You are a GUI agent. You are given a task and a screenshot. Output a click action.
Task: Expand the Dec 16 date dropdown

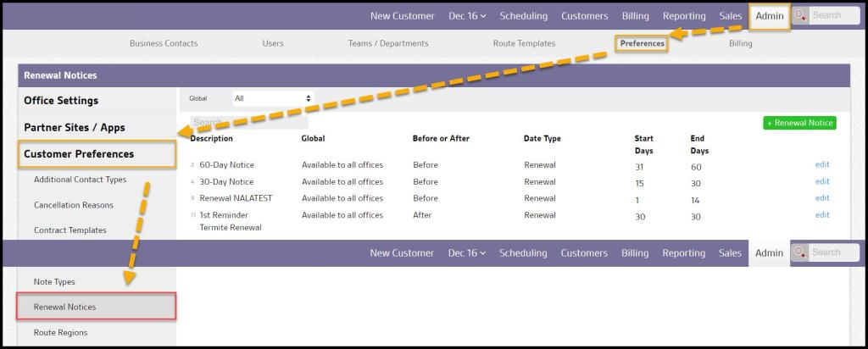point(466,16)
